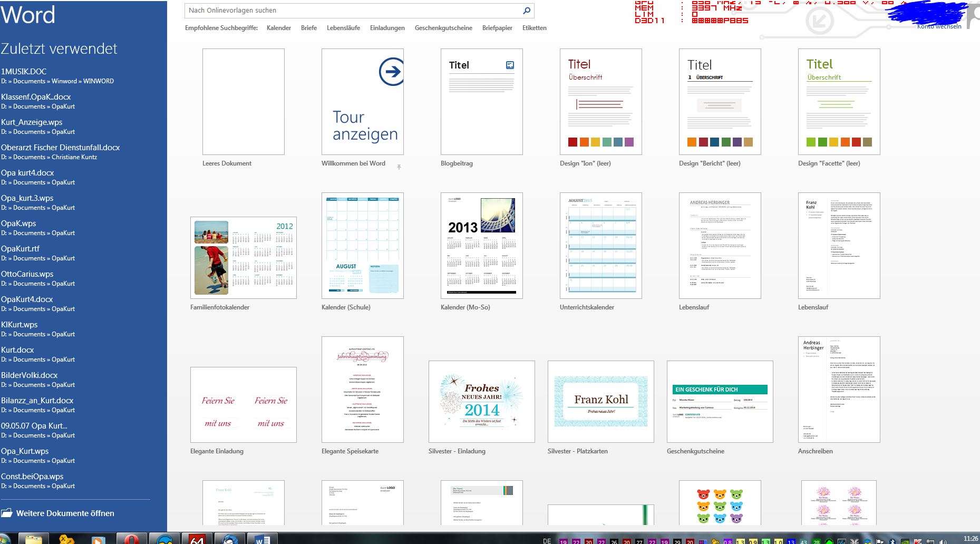This screenshot has width=980, height=544.
Task: Open the Tour anzeigen template
Action: tap(363, 102)
